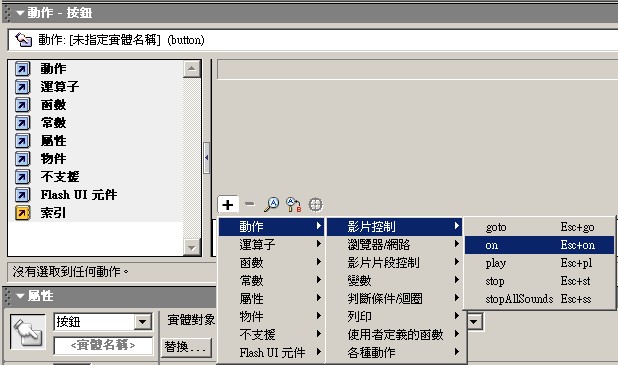Open the Flash UI 元件 submenu in popup

point(272,352)
